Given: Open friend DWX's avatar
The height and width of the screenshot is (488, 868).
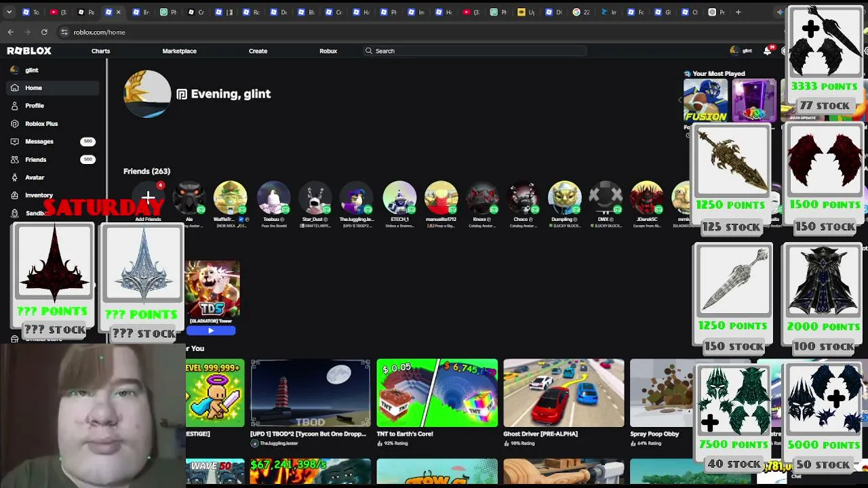Looking at the screenshot, I should 606,197.
